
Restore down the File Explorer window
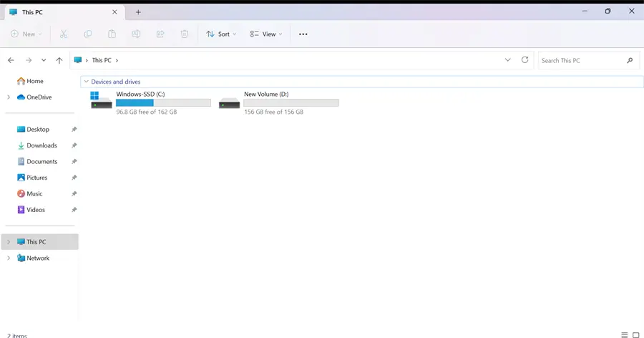point(608,11)
